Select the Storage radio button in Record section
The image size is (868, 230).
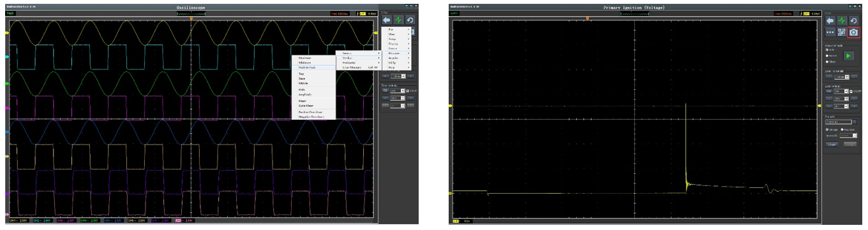(827, 129)
